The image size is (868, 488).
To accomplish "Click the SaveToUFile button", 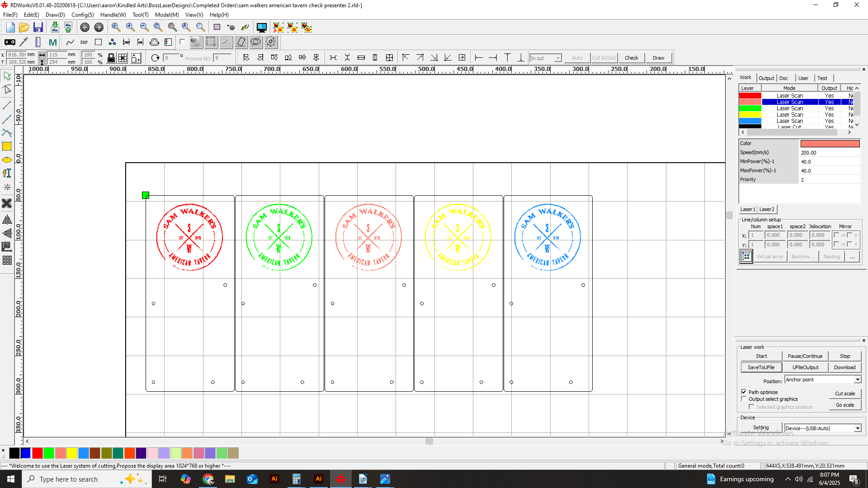I will (761, 367).
